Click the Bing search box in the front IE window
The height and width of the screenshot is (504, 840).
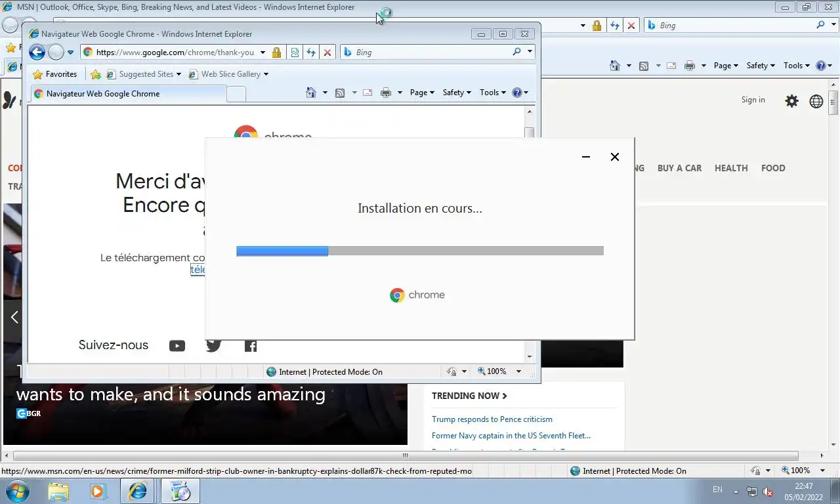pyautogui.click(x=427, y=52)
